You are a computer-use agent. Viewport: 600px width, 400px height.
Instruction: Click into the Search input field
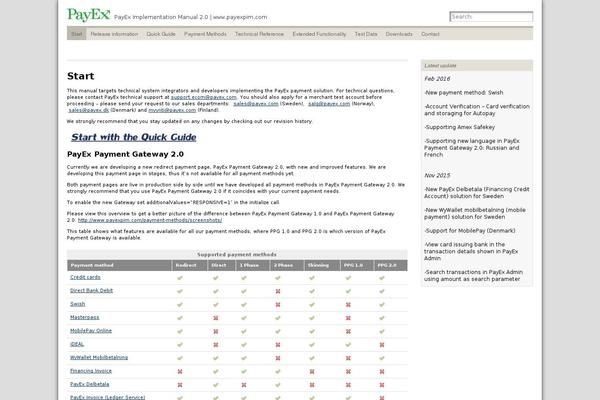click(x=491, y=17)
